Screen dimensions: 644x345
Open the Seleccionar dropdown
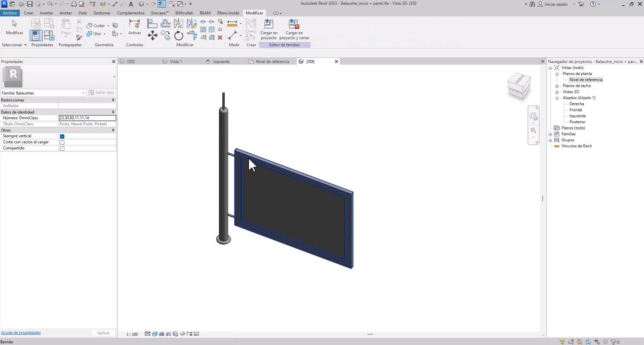14,45
